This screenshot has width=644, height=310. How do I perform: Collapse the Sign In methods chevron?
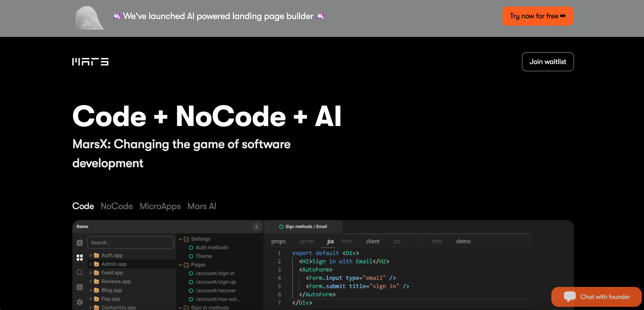click(x=180, y=308)
